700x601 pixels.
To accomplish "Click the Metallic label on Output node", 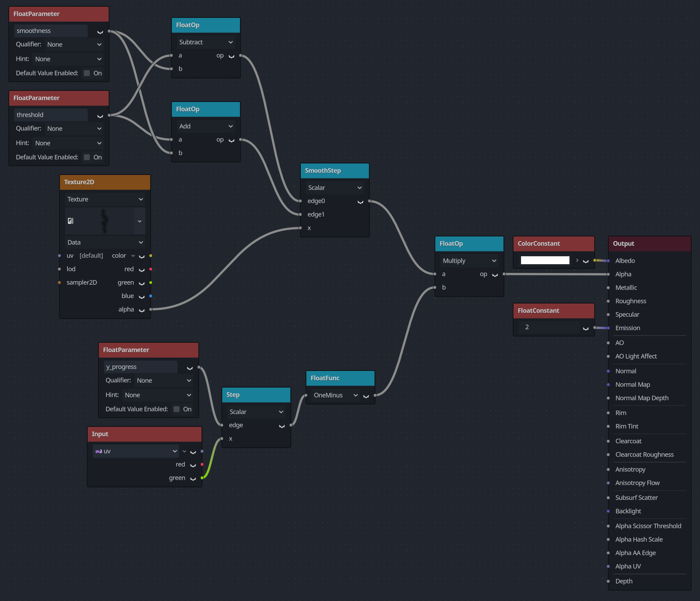I will (626, 288).
